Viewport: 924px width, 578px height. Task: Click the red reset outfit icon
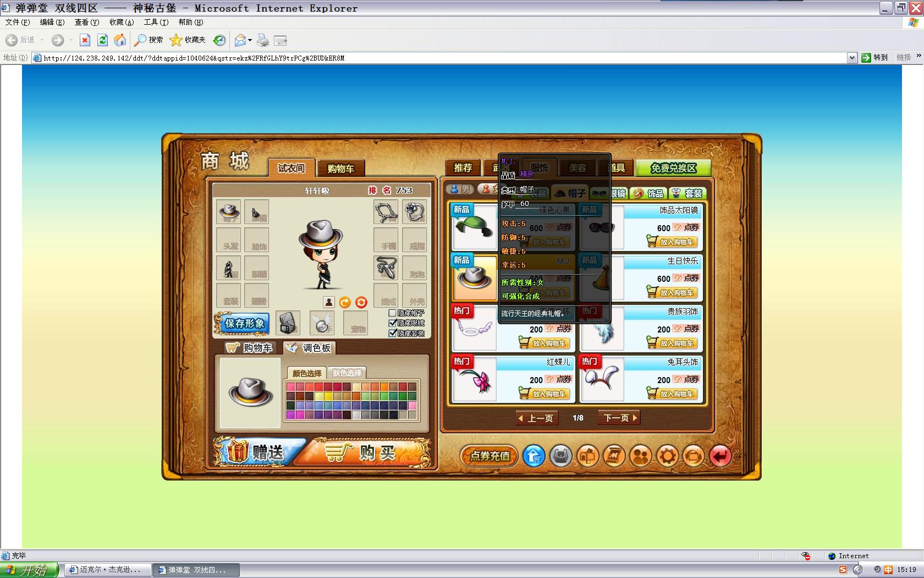coord(361,302)
